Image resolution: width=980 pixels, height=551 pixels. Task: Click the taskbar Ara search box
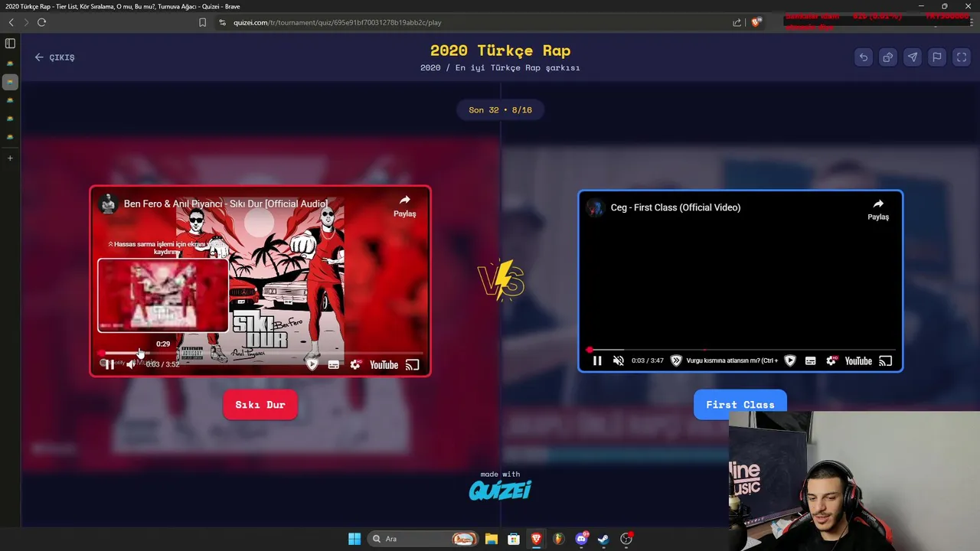[423, 539]
